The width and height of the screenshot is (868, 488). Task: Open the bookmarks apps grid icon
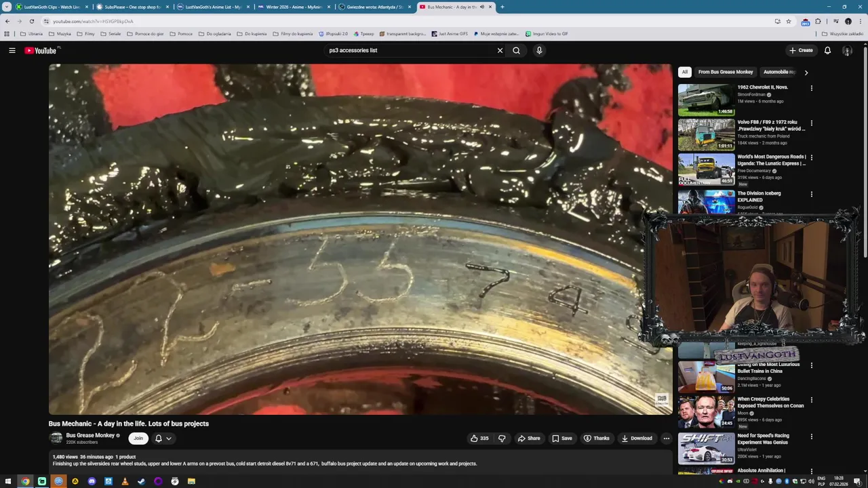(x=7, y=33)
